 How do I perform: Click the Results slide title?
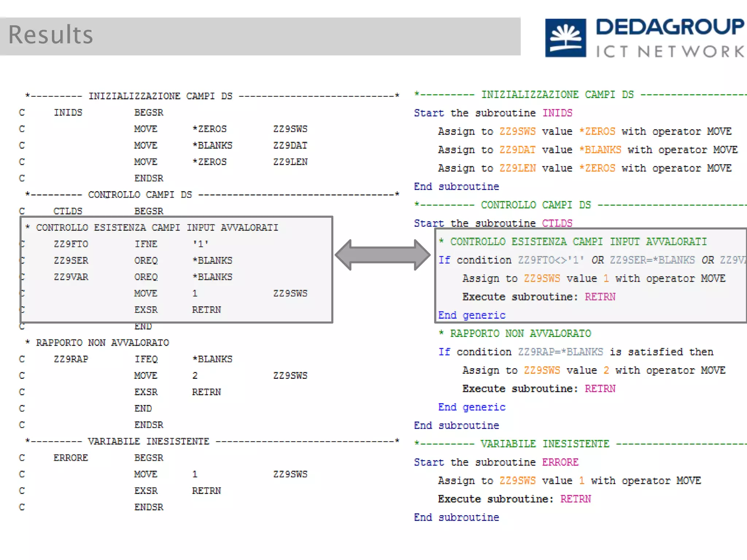[51, 35]
